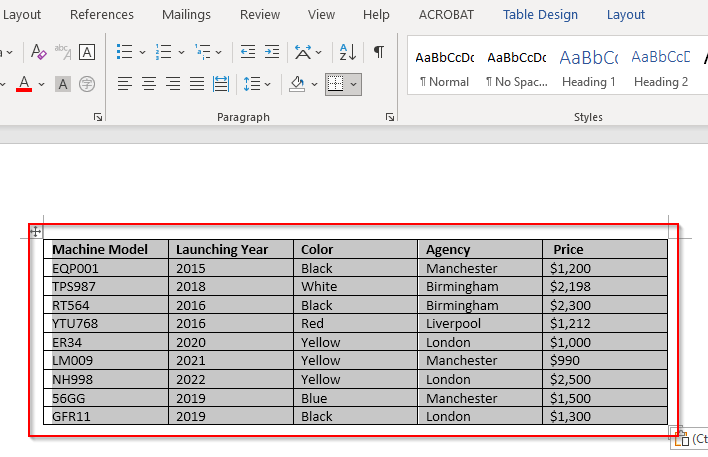Open Font dialog launcher
Viewport: 708px width, 457px height.
(98, 117)
